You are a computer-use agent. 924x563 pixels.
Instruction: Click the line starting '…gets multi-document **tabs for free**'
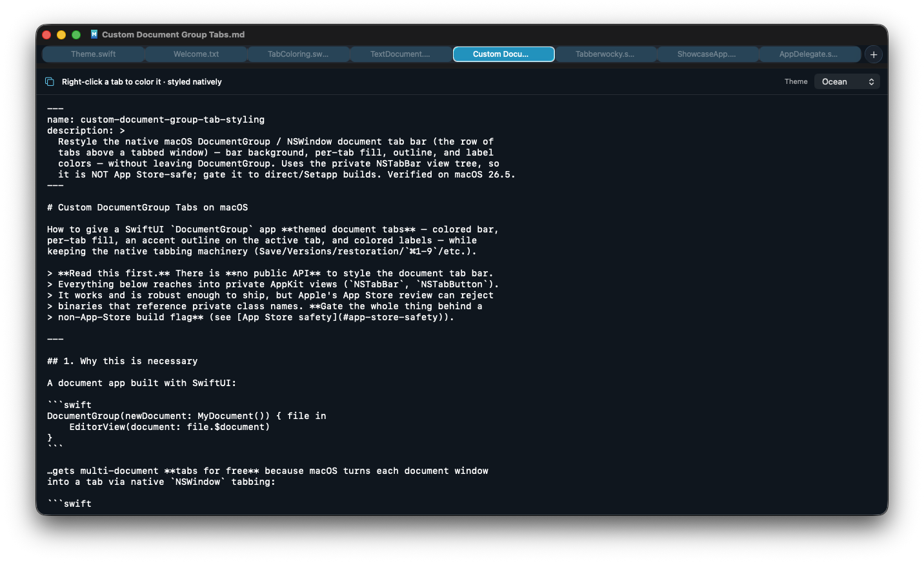click(x=268, y=471)
